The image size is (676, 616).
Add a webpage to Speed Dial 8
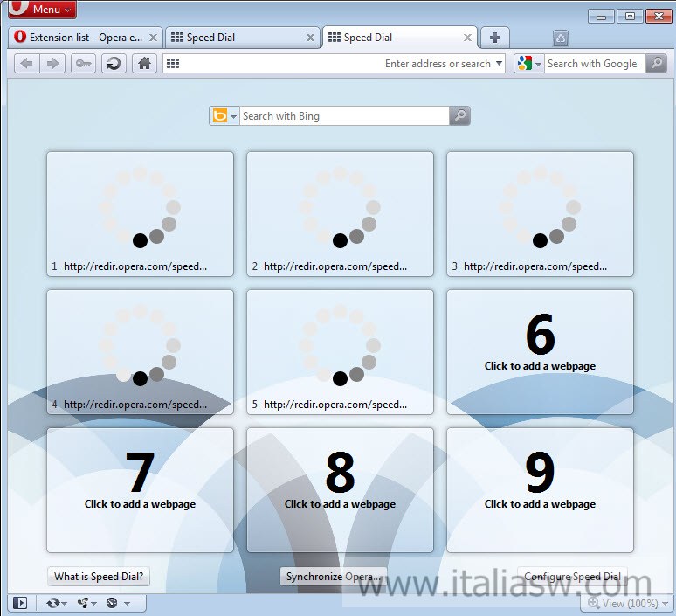point(340,490)
